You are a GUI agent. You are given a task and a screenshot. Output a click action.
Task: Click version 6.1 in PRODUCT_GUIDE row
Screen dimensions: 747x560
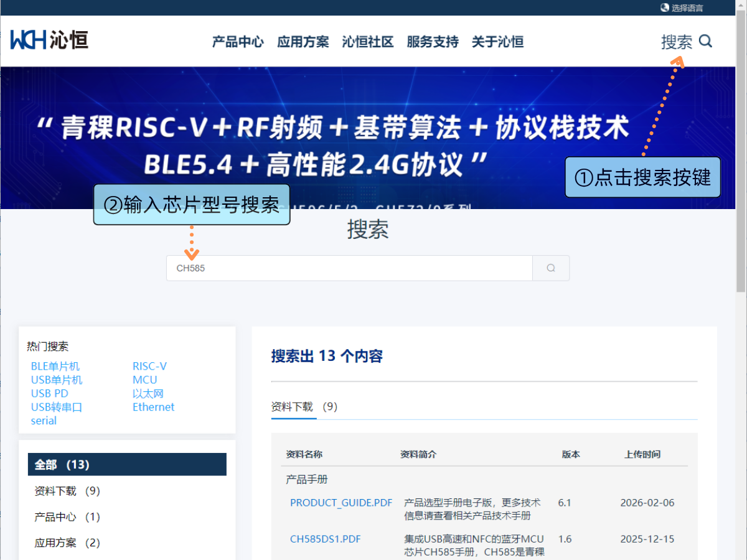565,503
